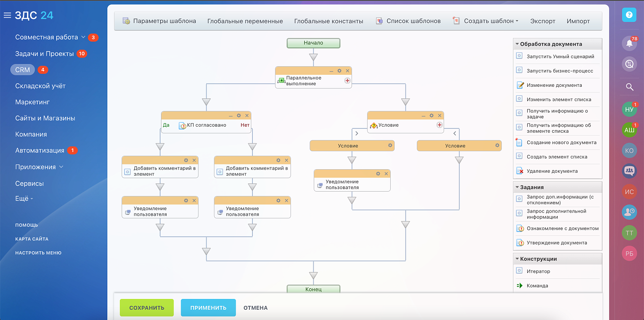The width and height of the screenshot is (644, 320).
Task: Collapse the КП согласовано condition block
Action: [x=231, y=115]
